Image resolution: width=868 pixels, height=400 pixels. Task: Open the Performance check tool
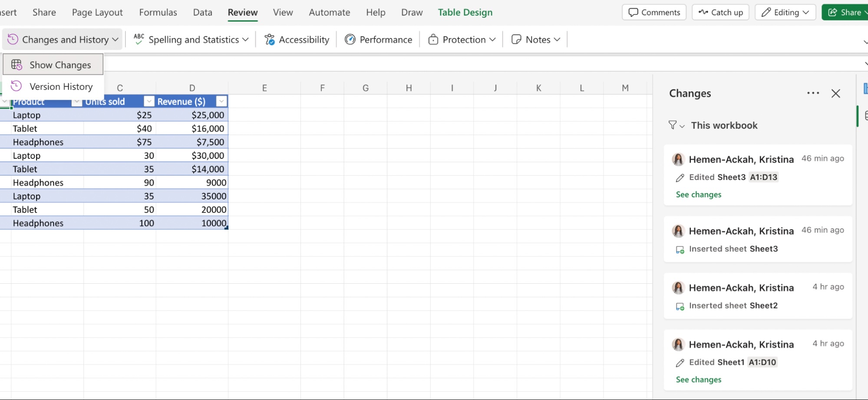click(x=379, y=39)
